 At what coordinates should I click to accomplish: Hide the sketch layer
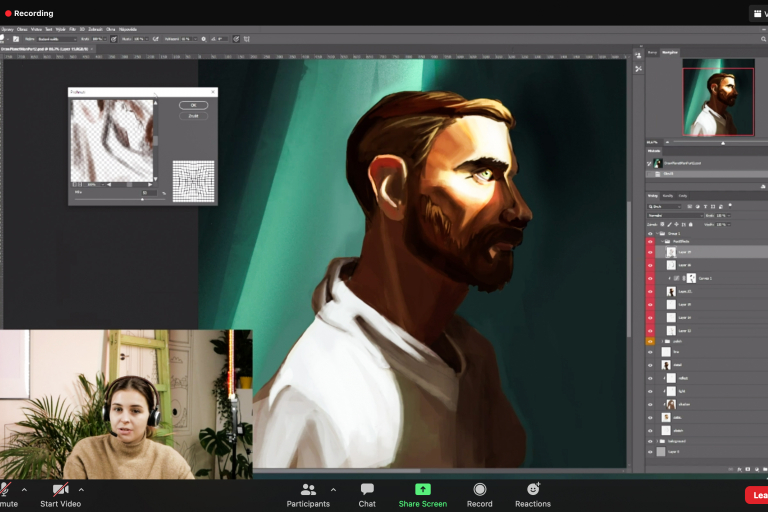650,431
